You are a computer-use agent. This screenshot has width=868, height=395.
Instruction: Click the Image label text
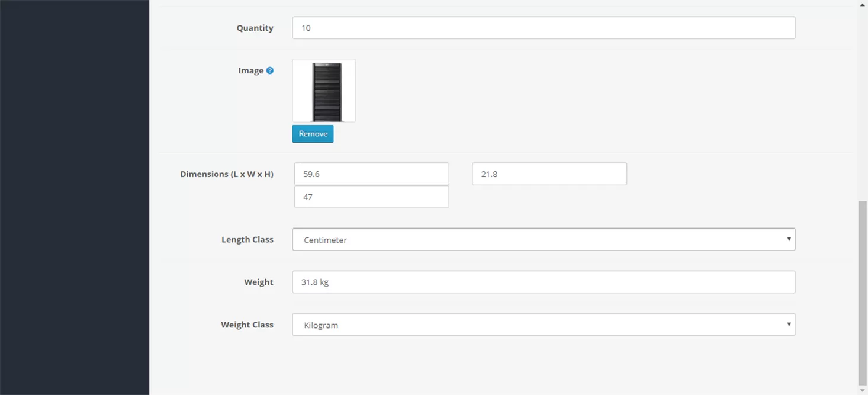point(251,70)
